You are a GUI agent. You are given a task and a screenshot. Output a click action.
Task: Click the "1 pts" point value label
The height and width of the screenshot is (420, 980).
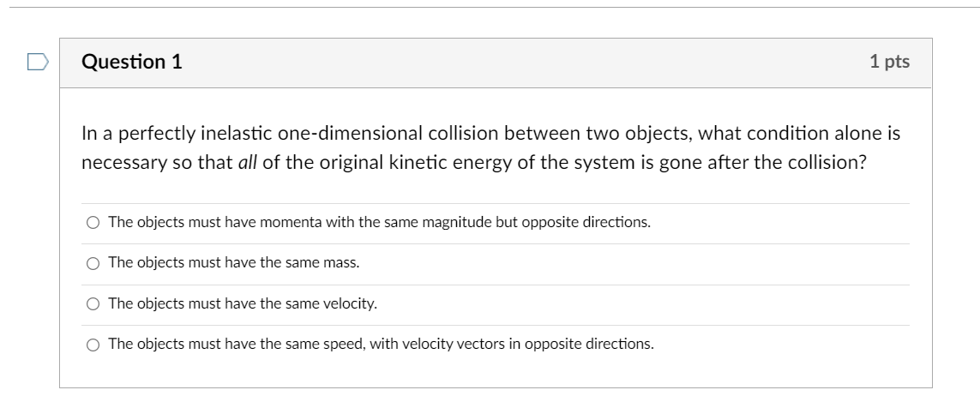[888, 62]
